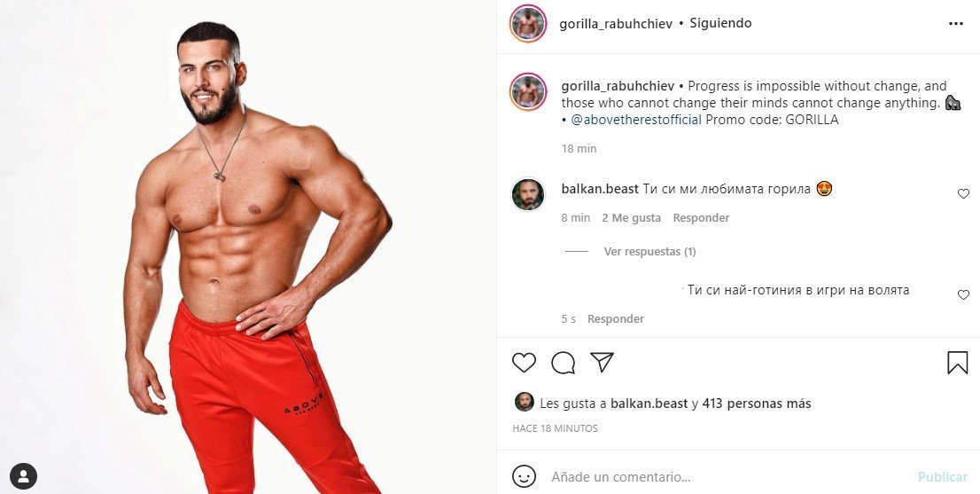
Task: Click Siguiendo to manage following status
Action: [x=720, y=23]
